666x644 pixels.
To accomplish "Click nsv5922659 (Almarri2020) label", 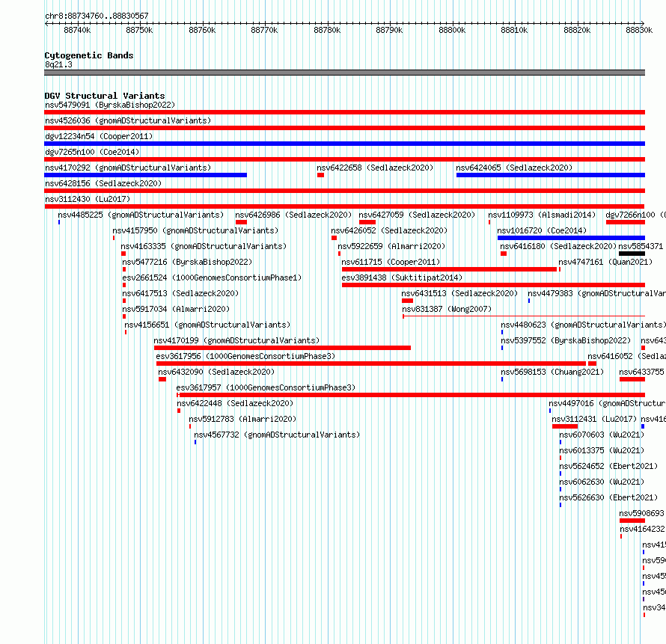I will (391, 246).
